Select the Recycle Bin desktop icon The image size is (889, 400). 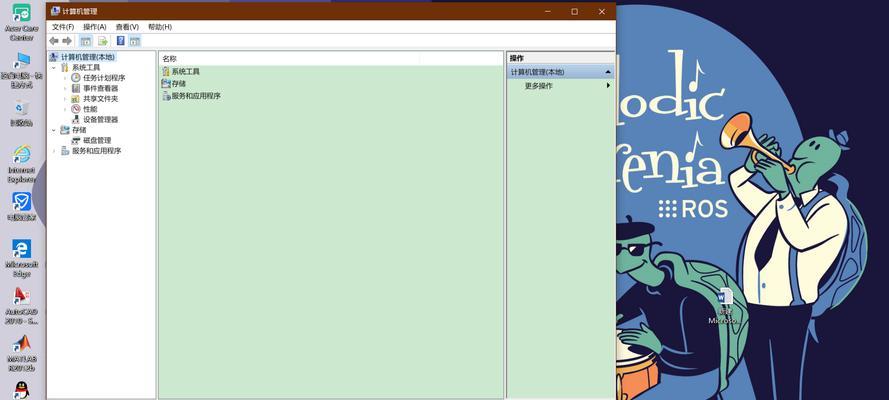[x=22, y=113]
